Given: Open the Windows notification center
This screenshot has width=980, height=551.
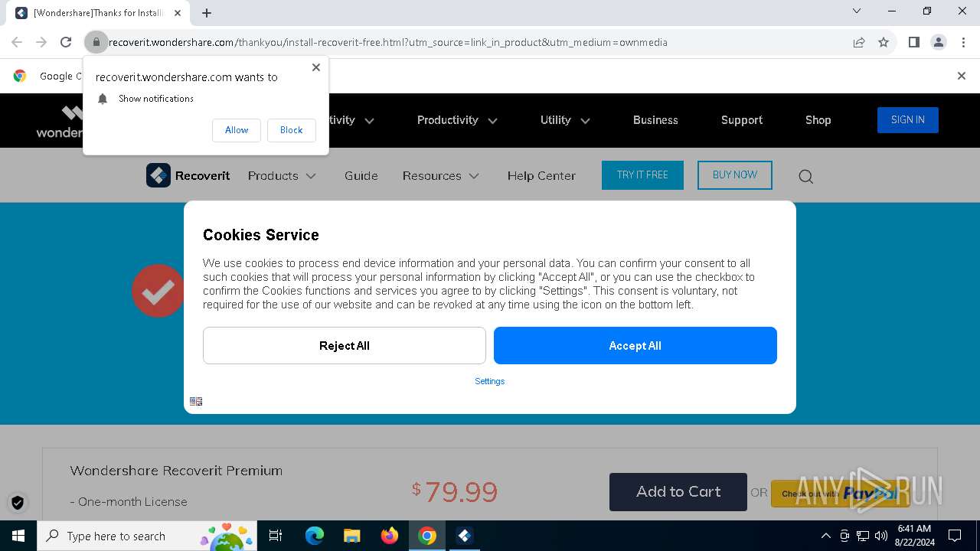Looking at the screenshot, I should coord(955,536).
